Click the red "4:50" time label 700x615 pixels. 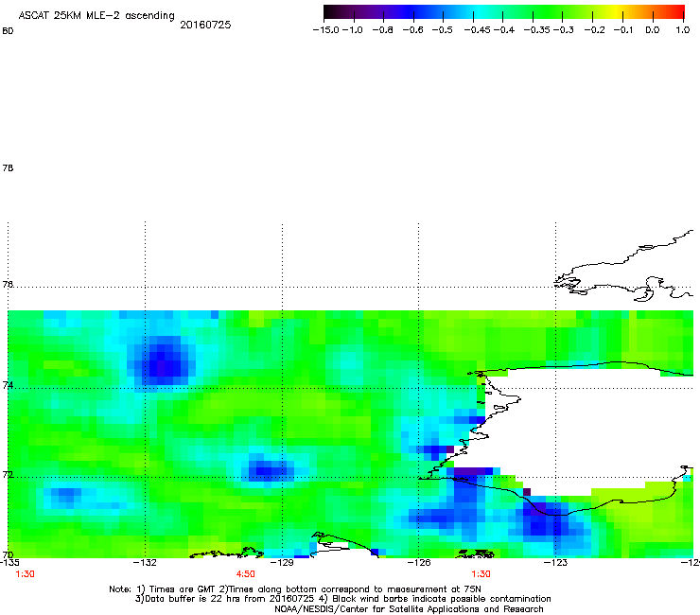point(246,574)
